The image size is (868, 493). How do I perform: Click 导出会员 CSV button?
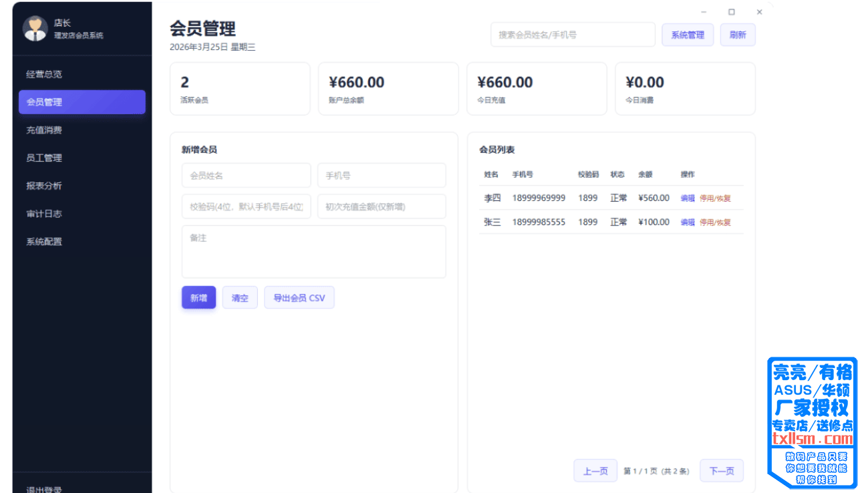[x=299, y=298]
